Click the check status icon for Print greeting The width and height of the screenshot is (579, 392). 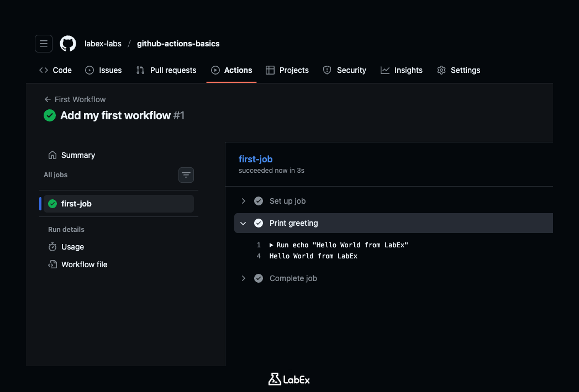(x=259, y=223)
